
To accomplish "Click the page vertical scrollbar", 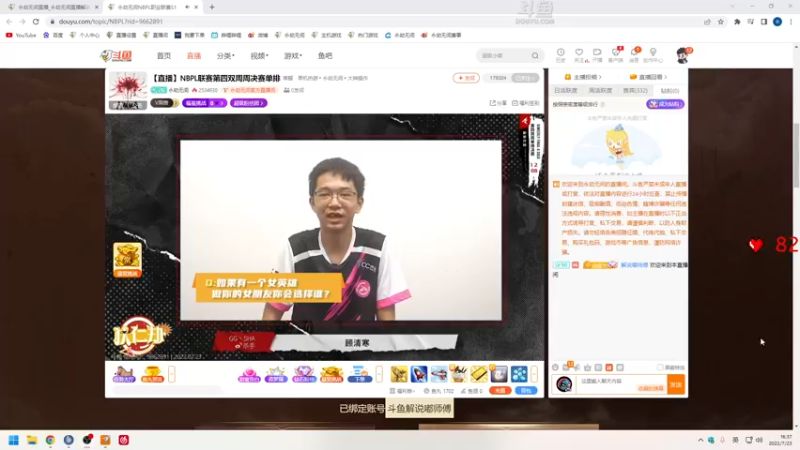I will coord(796,155).
